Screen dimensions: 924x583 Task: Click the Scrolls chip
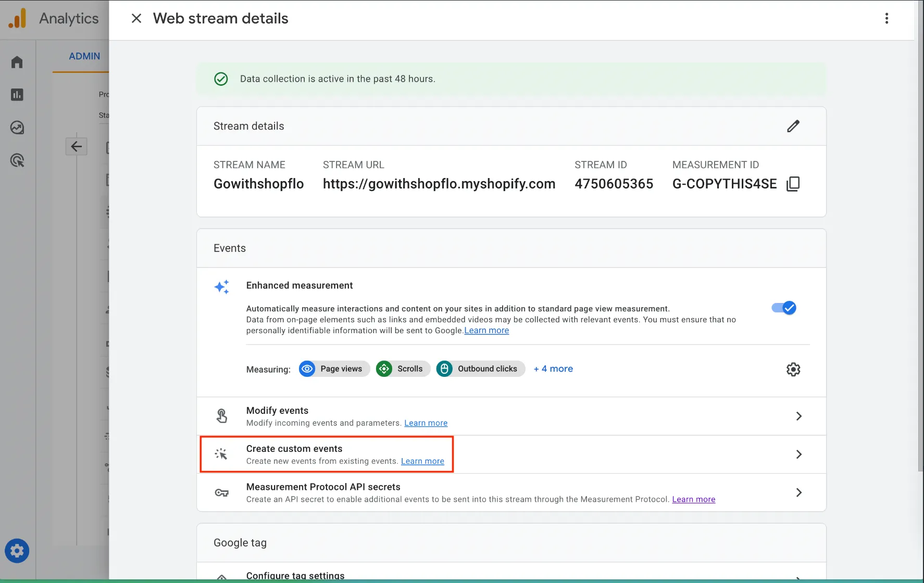tap(403, 369)
